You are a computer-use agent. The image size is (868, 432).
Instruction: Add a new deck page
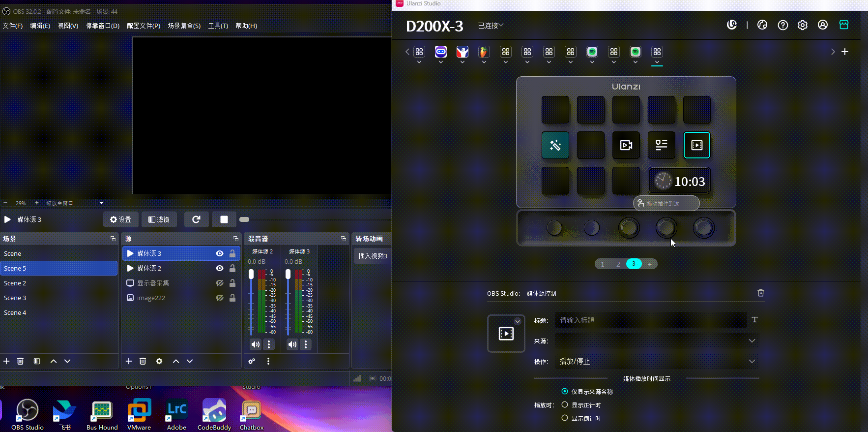coord(650,264)
